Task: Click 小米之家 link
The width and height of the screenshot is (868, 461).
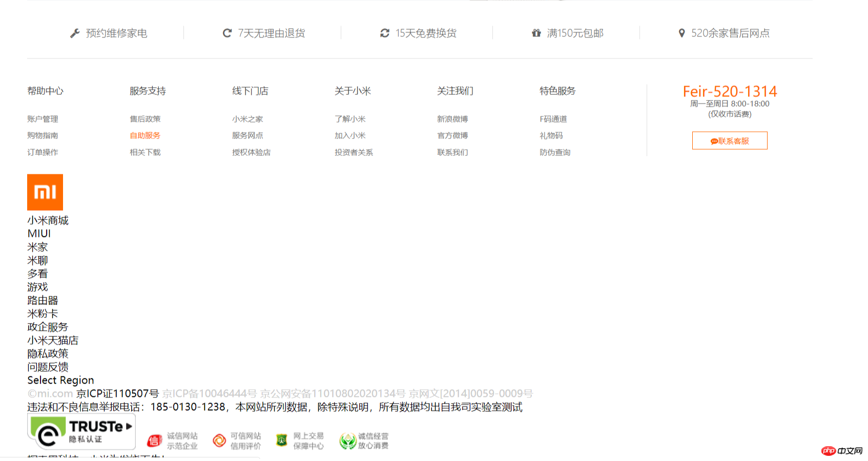Action: coord(247,119)
